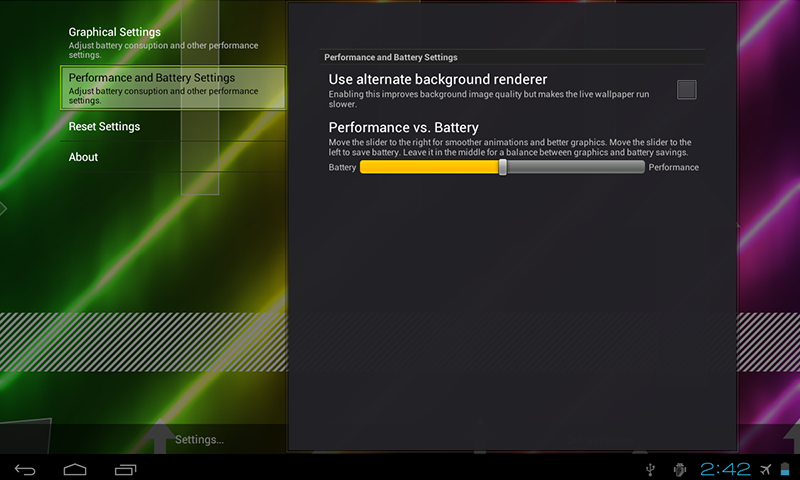Click the Performance vs. Battery slider handle
This screenshot has height=480, width=800.
(503, 167)
